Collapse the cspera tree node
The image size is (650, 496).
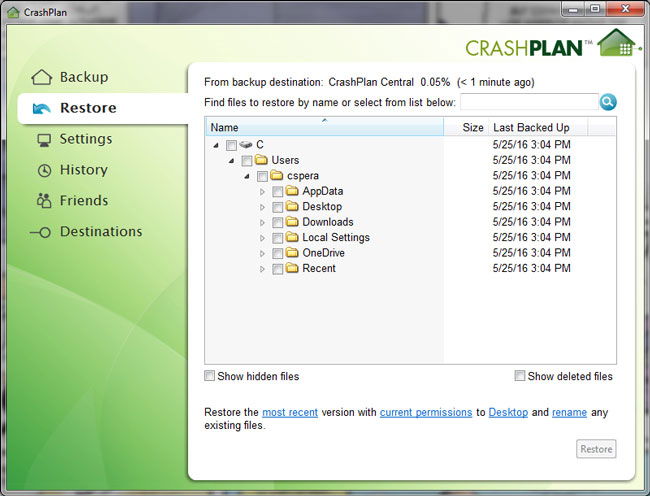pos(247,176)
